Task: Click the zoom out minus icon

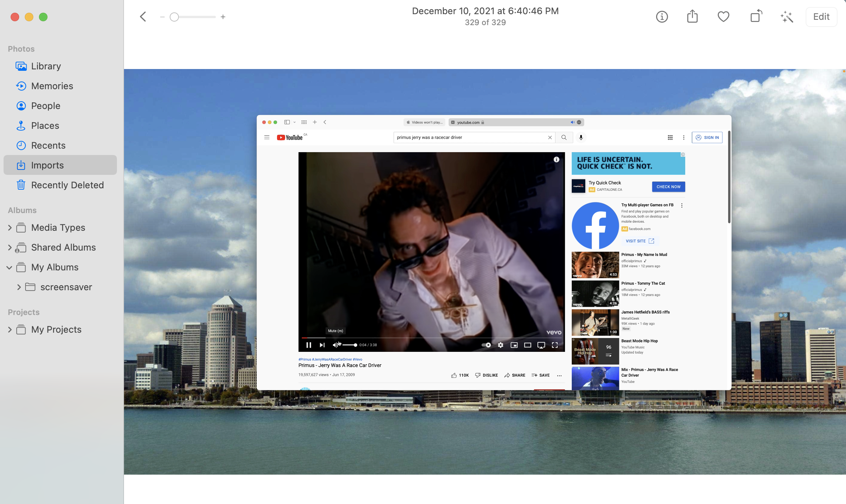Action: tap(162, 17)
